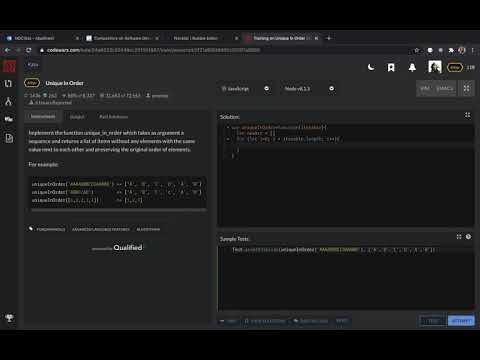480x360 pixels.
Task: Collapse the for-loop code fold arrow
Action: pos(228,139)
